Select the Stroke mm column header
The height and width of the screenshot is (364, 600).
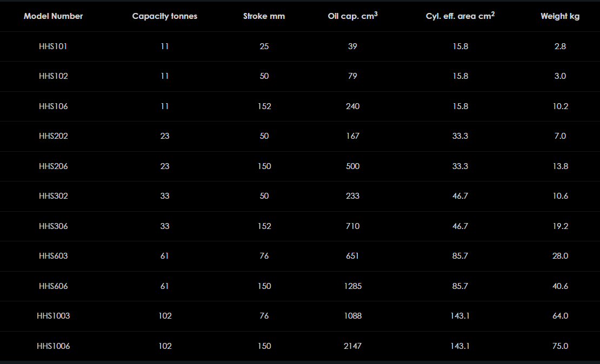coord(264,16)
